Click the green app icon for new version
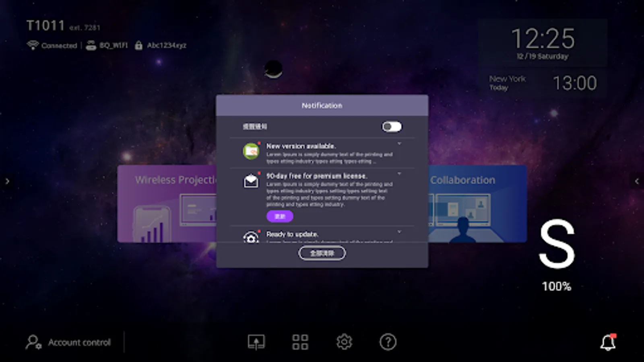 pyautogui.click(x=251, y=151)
